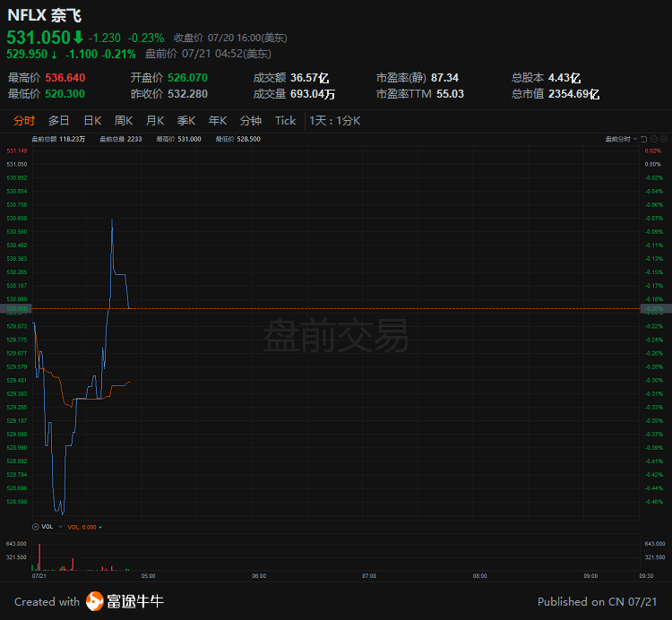Click the 市盈率TTM value 55.03
This screenshot has height=620, width=672.
coord(451,93)
